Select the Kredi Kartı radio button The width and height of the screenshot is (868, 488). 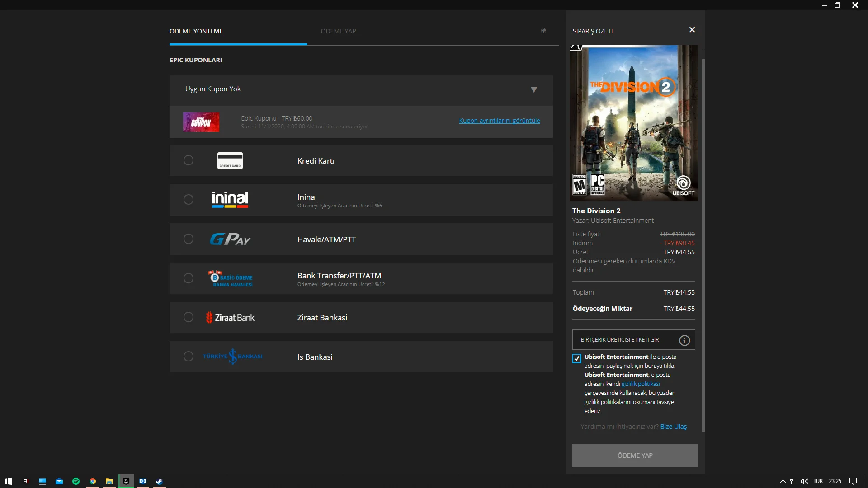click(189, 160)
